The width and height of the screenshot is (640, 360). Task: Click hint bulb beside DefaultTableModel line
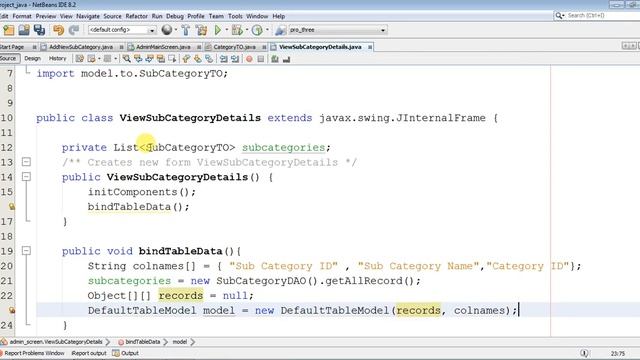(x=11, y=310)
